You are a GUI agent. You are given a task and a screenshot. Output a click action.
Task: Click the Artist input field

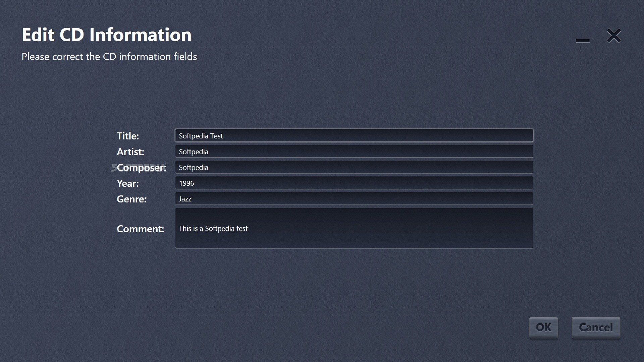(x=354, y=151)
